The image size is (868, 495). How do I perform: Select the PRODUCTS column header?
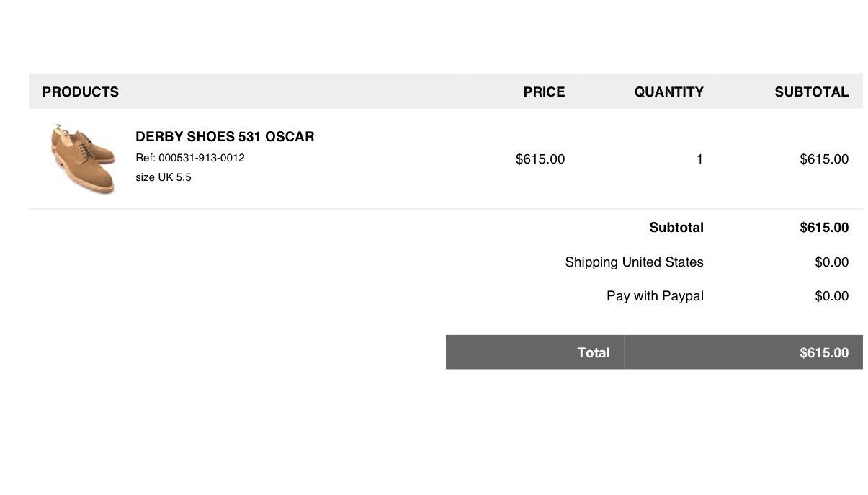[81, 92]
